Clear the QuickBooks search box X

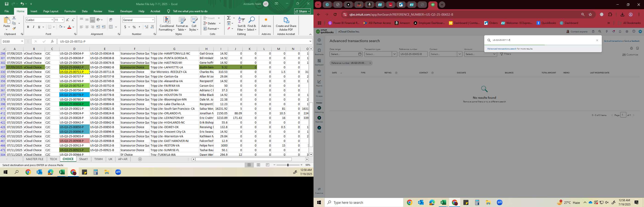coord(597,40)
